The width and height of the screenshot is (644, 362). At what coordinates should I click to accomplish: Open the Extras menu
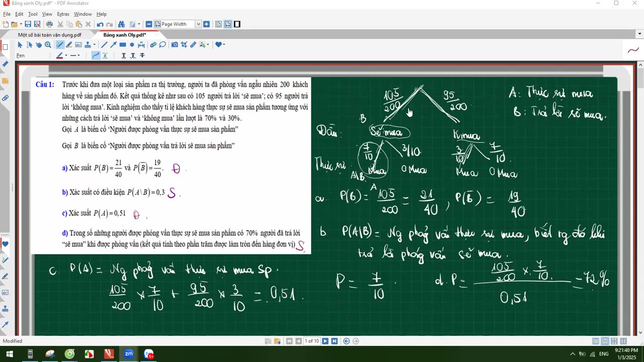coord(63,14)
